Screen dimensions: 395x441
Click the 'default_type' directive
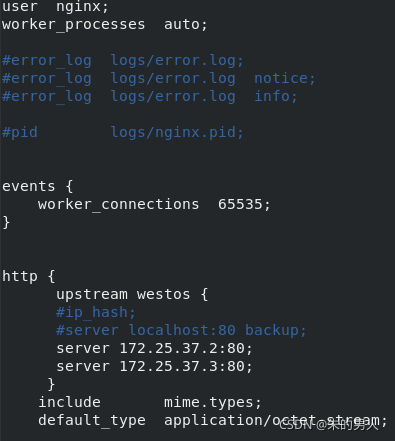tap(92, 421)
